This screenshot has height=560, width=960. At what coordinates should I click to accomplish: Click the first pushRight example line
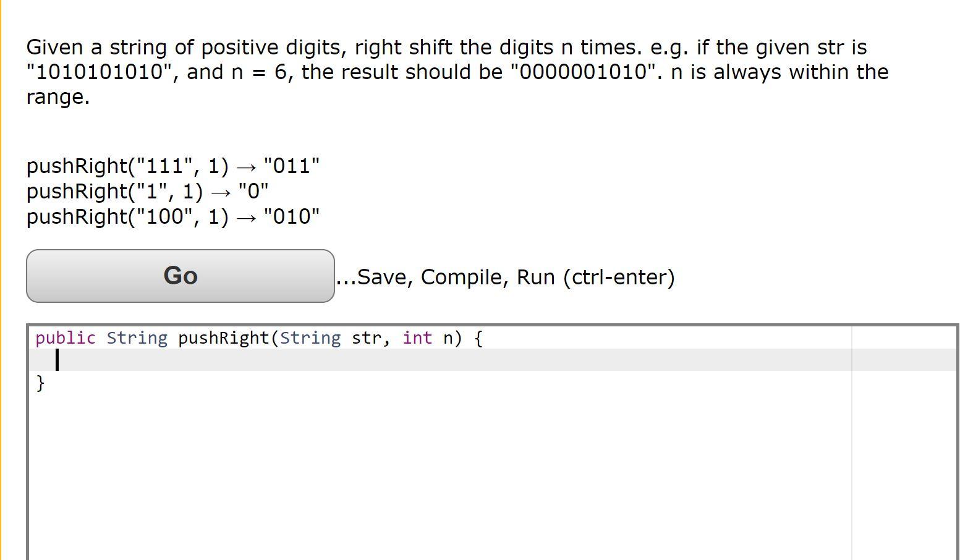(173, 165)
